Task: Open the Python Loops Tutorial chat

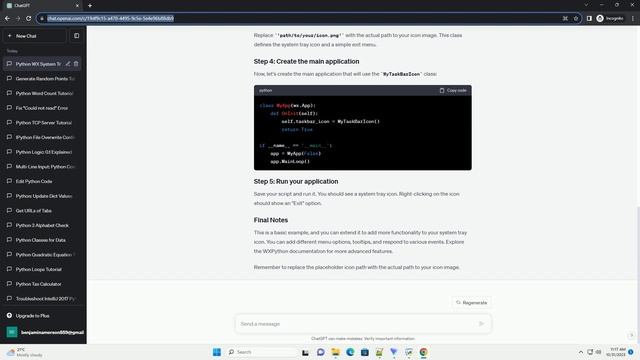Action: click(x=42, y=269)
